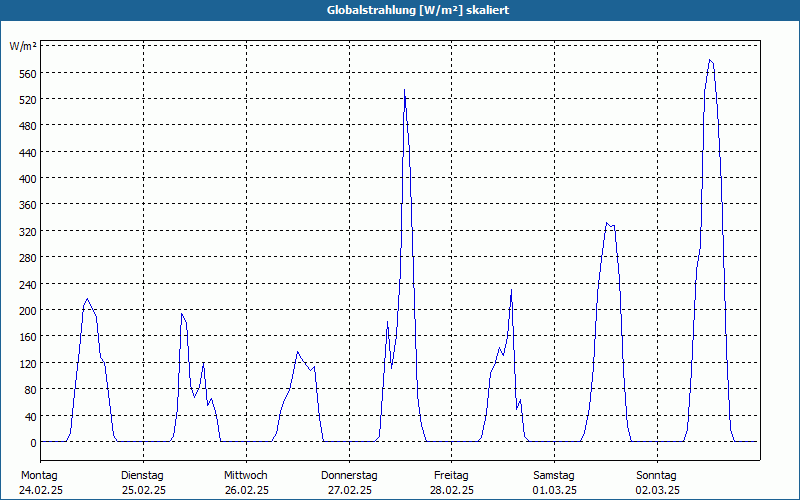
Task: Click the date 01.03.25
Action: coord(555,490)
